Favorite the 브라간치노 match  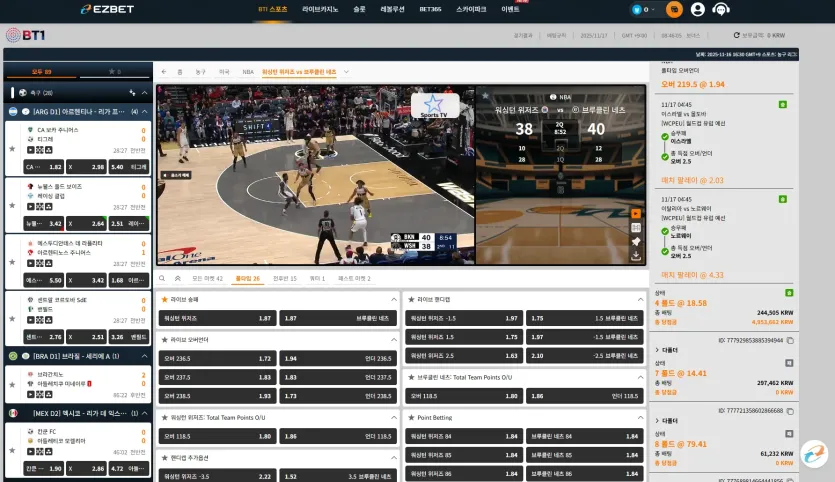pyautogui.click(x=12, y=385)
